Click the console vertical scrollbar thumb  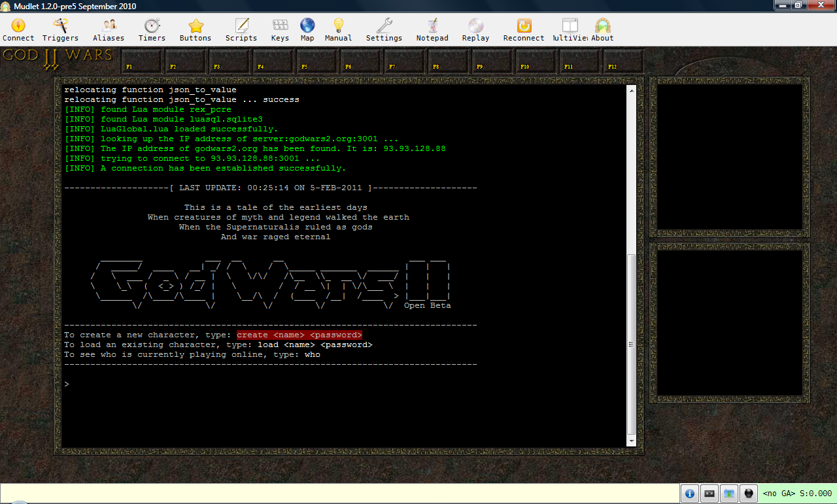point(631,344)
